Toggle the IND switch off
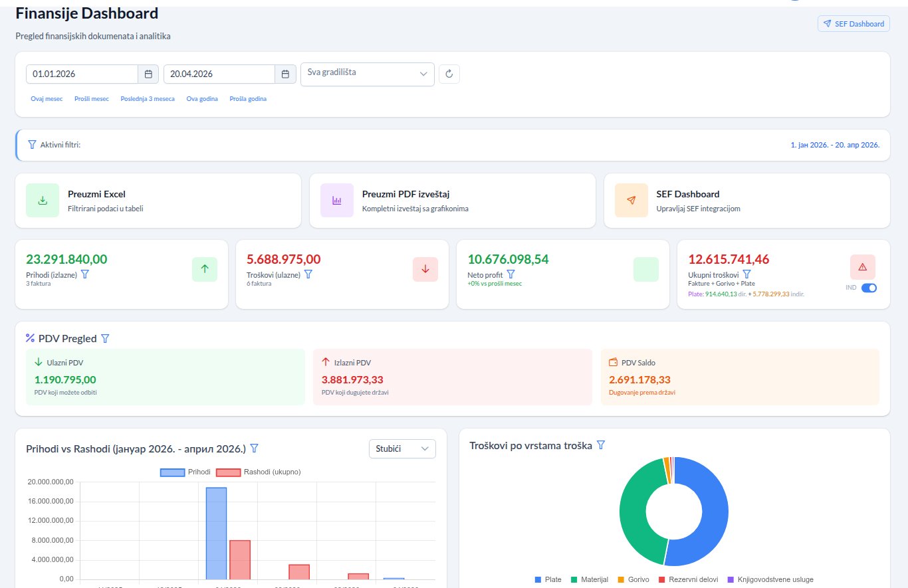908x588 pixels. 869,288
